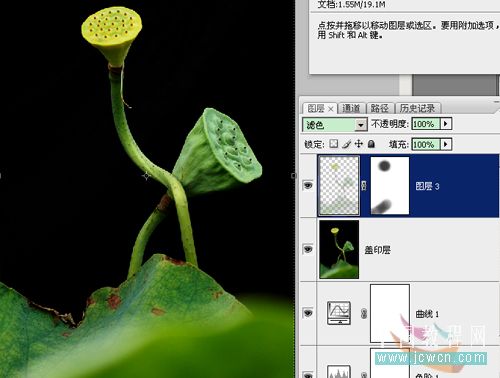
Task: Switch to the 通道 tab
Action: (x=351, y=108)
